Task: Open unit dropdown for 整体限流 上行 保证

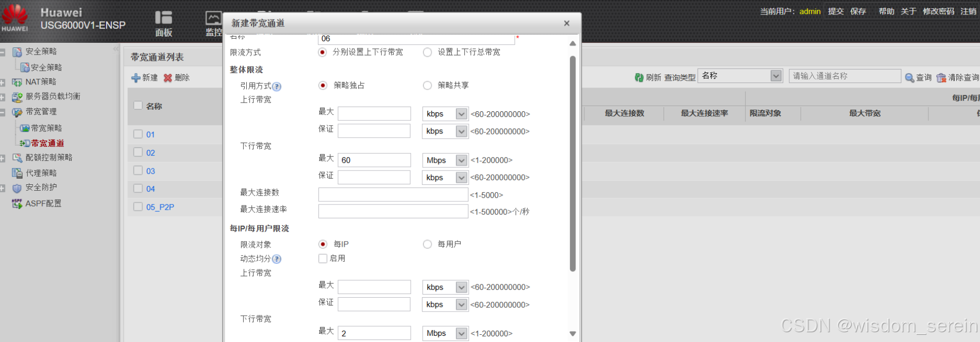Action: [461, 131]
